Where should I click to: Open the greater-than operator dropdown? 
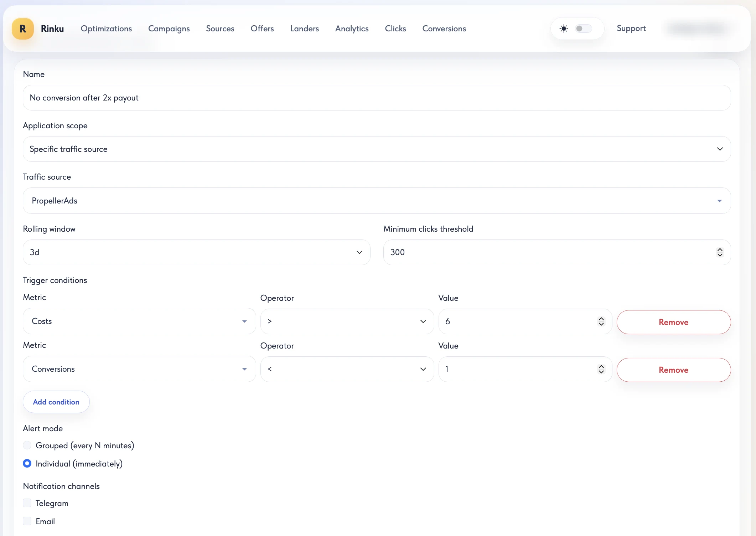pyautogui.click(x=347, y=321)
